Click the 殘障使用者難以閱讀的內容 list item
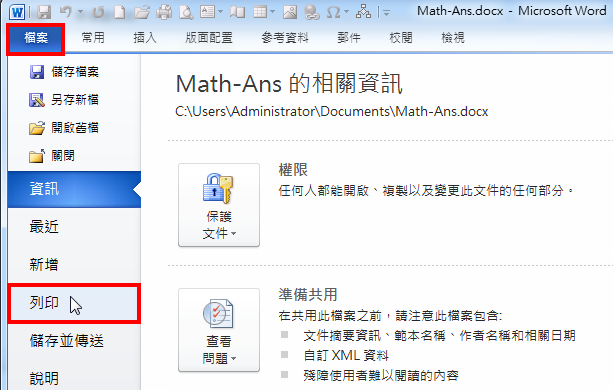This screenshot has height=390, width=613. [x=381, y=376]
